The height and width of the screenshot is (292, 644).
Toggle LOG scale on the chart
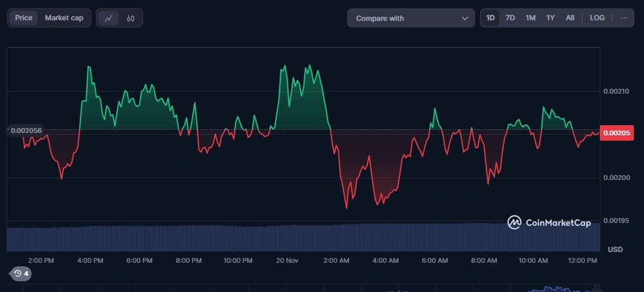tap(597, 18)
